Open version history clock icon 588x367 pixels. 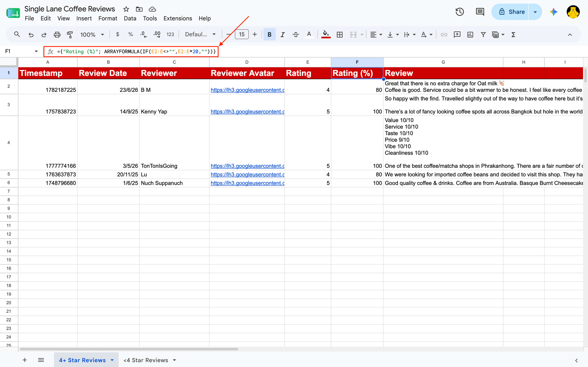460,12
